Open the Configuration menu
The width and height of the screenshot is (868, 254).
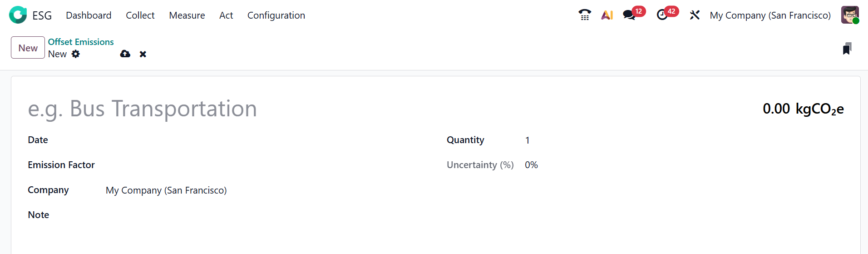pyautogui.click(x=276, y=15)
